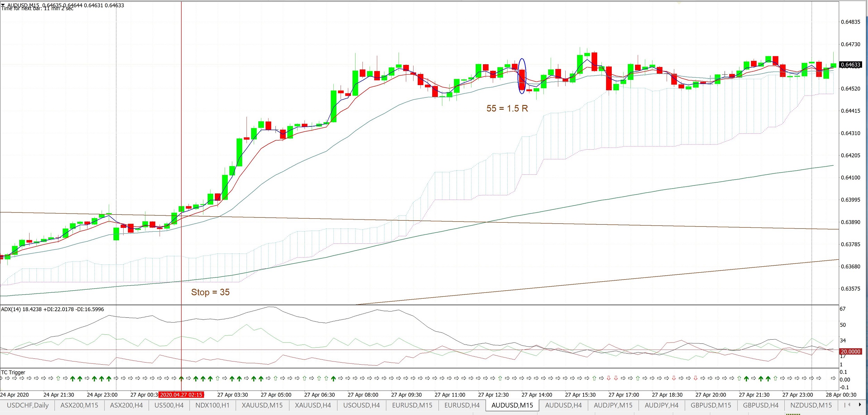Click the '28 Apr 00:30' time label

[x=841, y=395]
